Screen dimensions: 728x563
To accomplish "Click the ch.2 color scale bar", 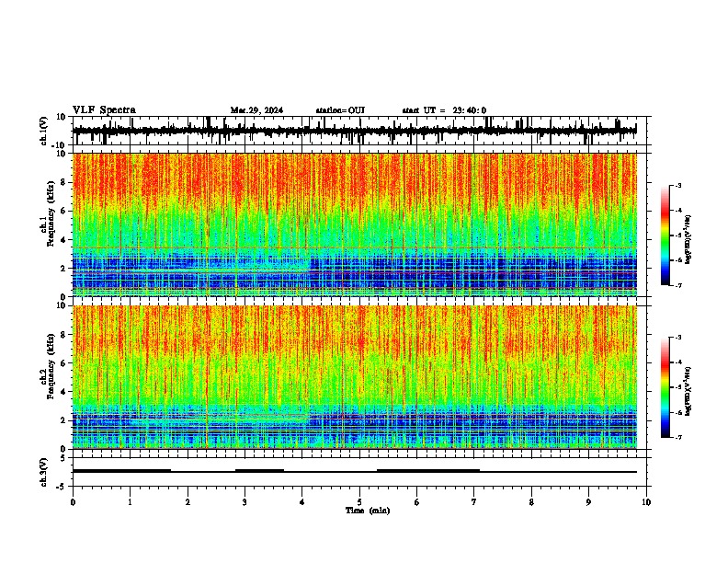I will (665, 387).
